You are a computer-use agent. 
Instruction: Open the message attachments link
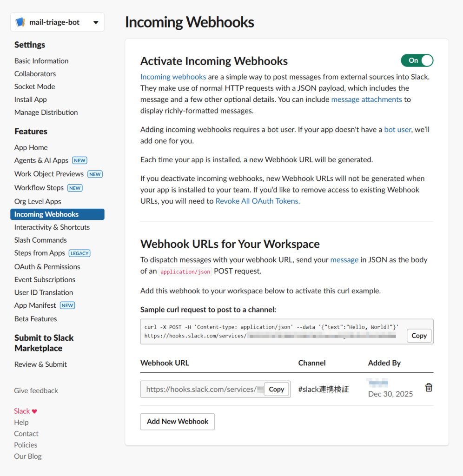[366, 99]
